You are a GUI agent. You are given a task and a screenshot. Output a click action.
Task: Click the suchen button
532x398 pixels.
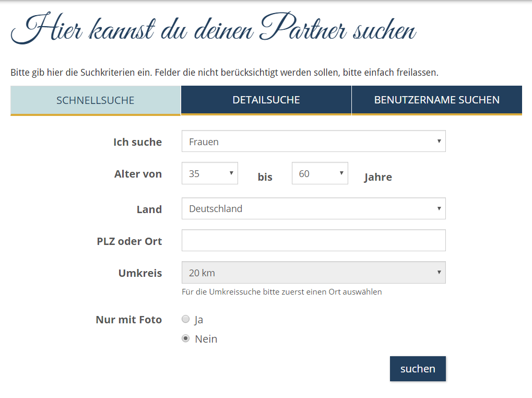coord(418,369)
